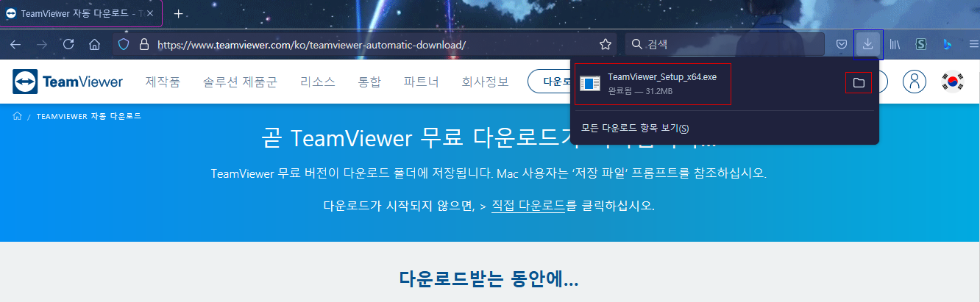The width and height of the screenshot is (980, 302).
Task: Click the 다운로드 button in the site header
Action: [550, 82]
